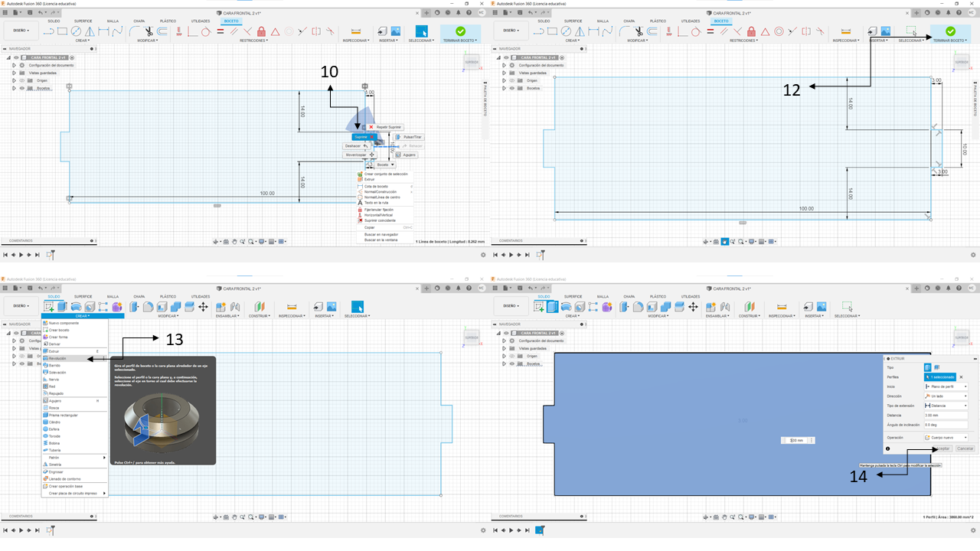Viewport: 980px width, 551px height.
Task: Select Line tool in Suprimir context menu window
Action: [x=50, y=31]
